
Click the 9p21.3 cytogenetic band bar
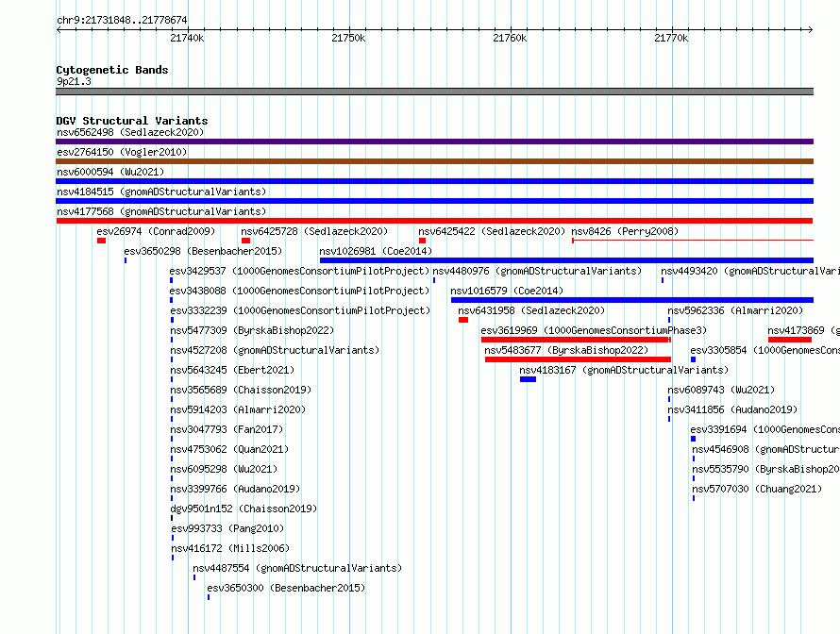click(x=434, y=92)
